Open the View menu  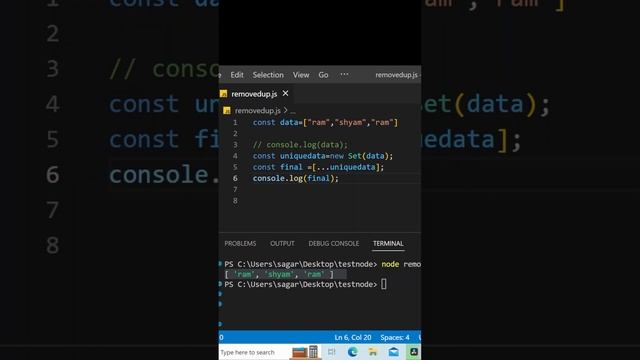tap(301, 75)
